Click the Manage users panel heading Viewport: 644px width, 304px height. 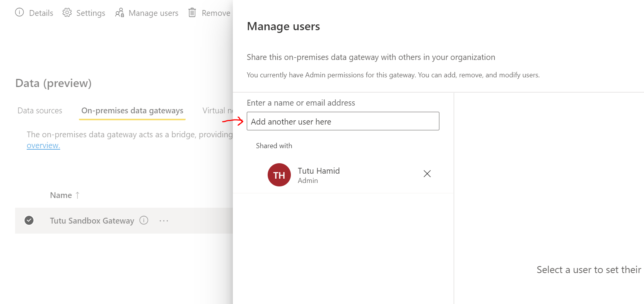click(x=283, y=26)
